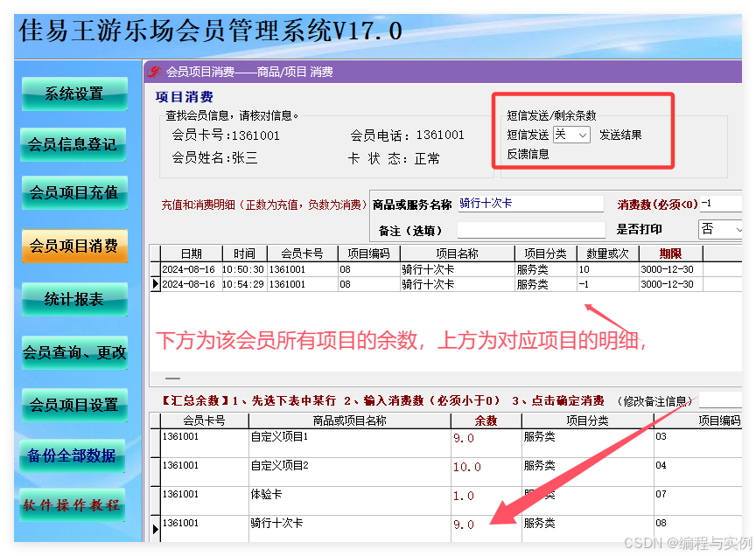Click 会员卡号 header in detail table
Viewport: 756px width, 556px height.
302,254
